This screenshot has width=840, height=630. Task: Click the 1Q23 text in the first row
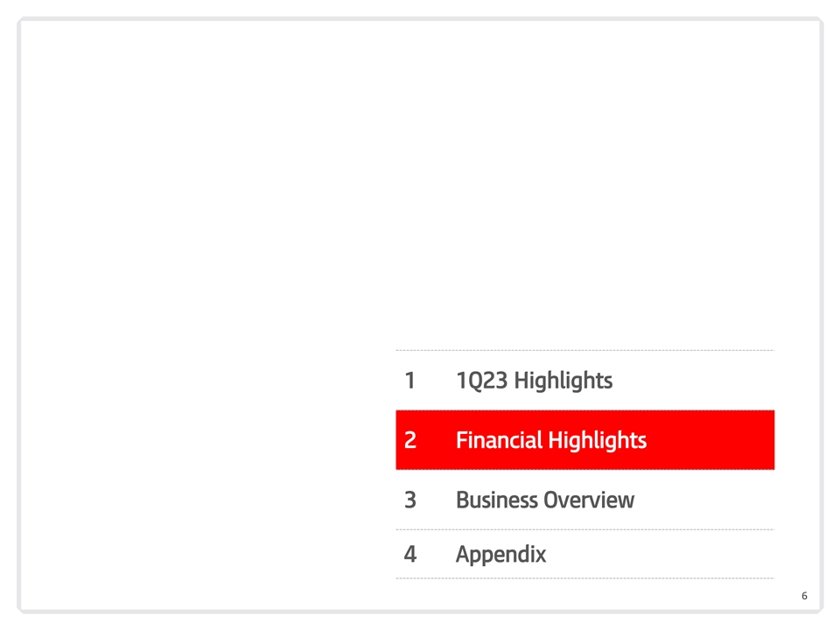tap(481, 381)
